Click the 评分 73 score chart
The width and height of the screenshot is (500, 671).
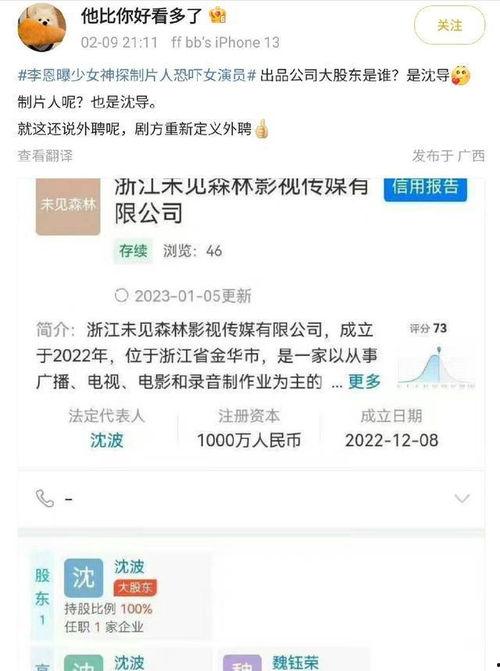(436, 356)
